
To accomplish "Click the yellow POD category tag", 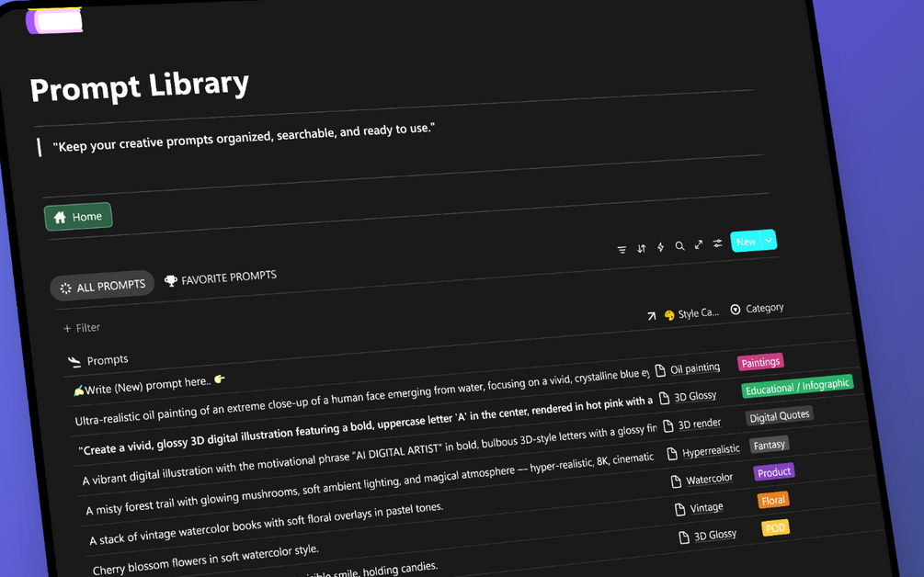I will [775, 528].
